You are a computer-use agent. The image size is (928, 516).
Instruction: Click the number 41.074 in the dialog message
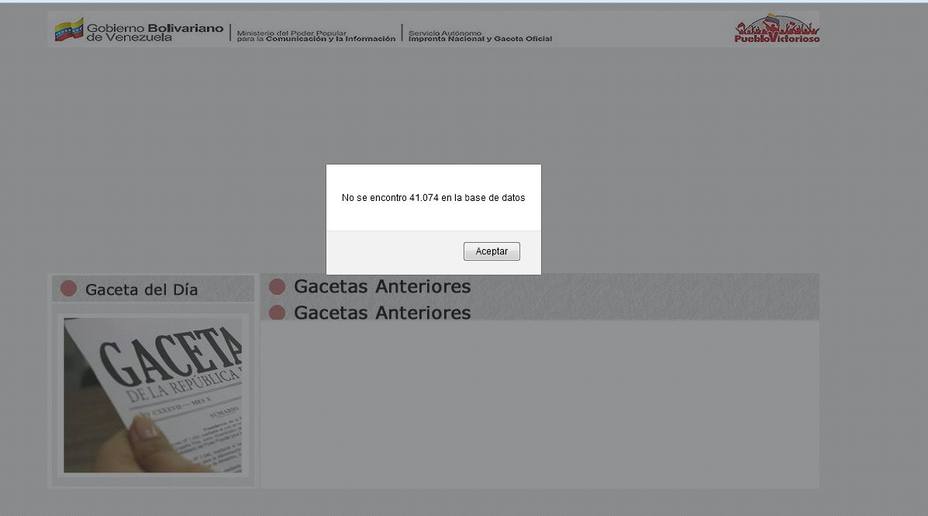pos(424,198)
